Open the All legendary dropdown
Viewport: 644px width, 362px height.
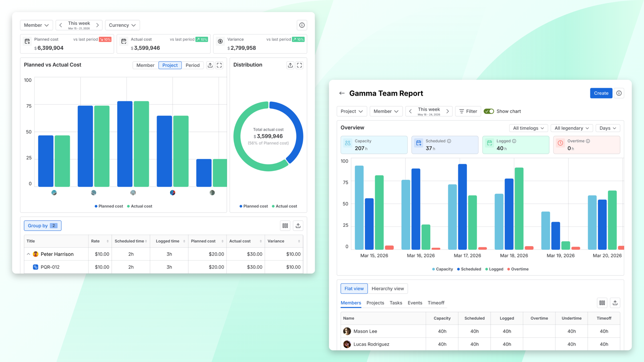[x=572, y=128]
